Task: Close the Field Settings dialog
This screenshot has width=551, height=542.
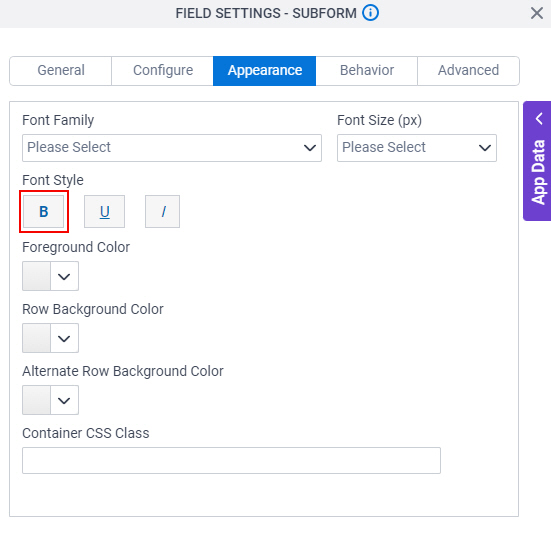Action: coord(537,14)
